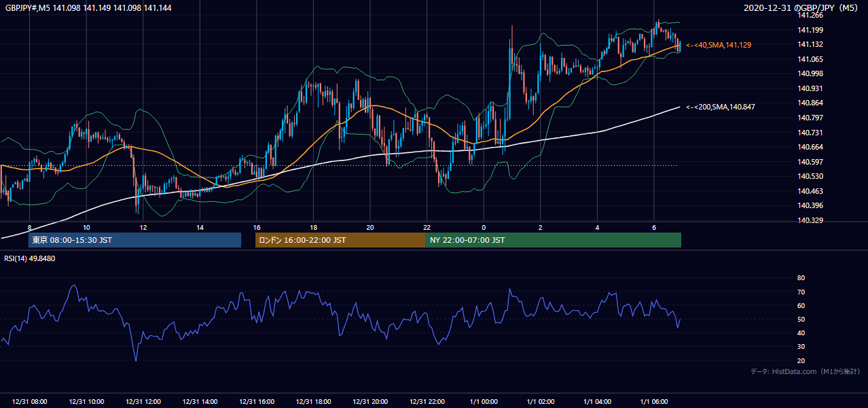Screen dimensions: 868x408
Task: Click price axis value 140.463
Action: (810, 191)
